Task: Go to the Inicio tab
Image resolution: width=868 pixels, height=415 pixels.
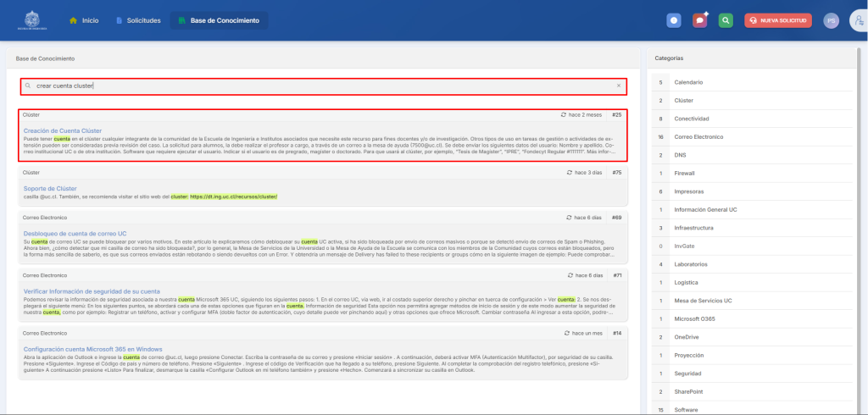Action: [84, 20]
